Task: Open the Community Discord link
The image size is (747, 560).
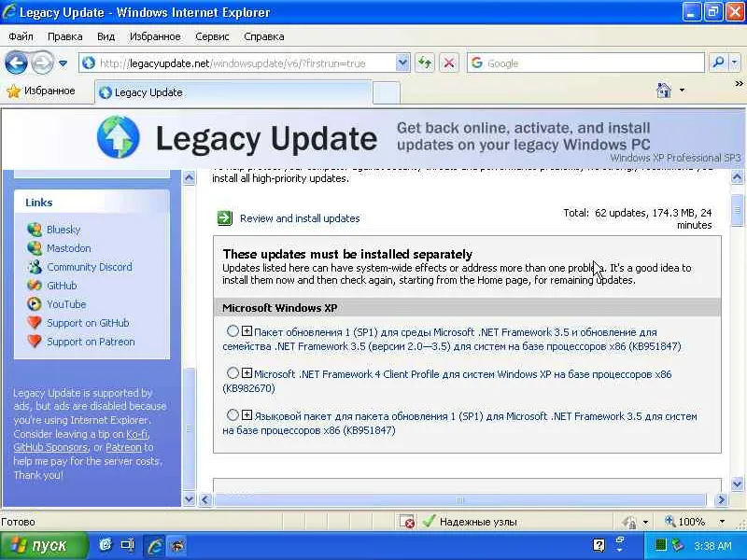Action: point(89,267)
